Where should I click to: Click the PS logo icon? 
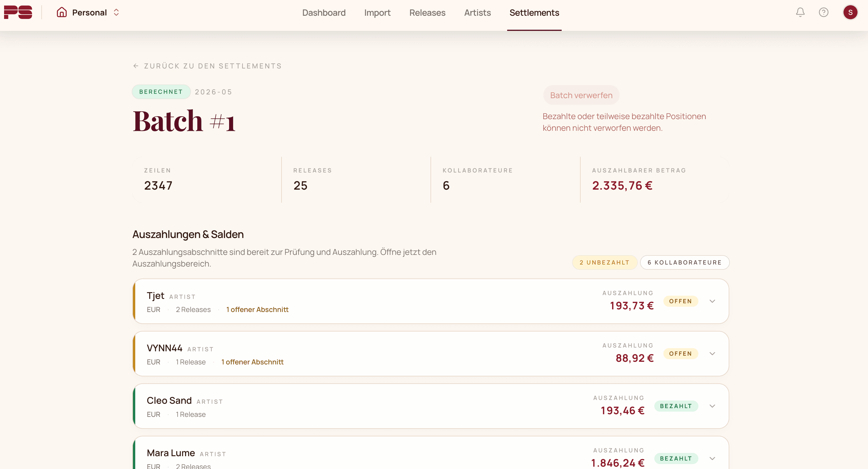(x=18, y=13)
